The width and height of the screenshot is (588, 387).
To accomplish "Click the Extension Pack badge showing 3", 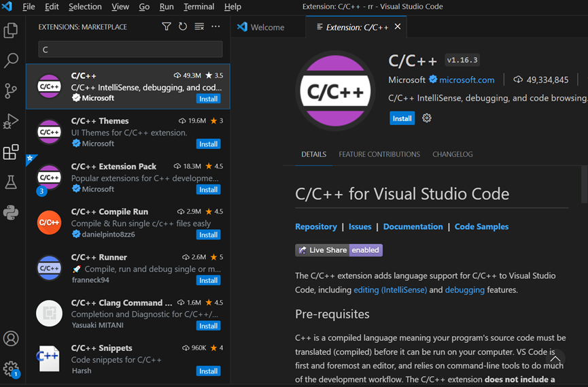I will 41,191.
